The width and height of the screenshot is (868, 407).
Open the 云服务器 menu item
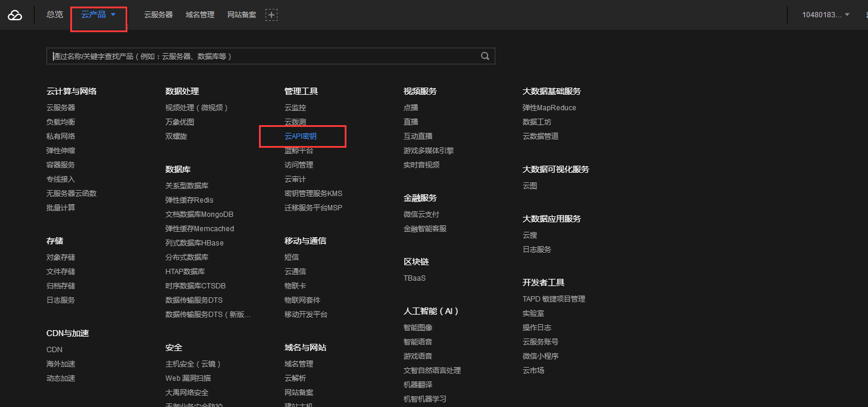[x=158, y=14]
